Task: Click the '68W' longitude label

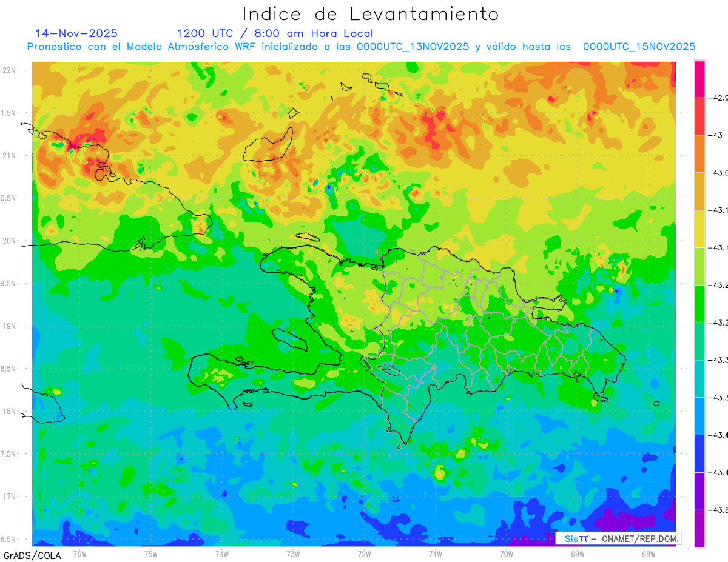Action: pos(649,554)
